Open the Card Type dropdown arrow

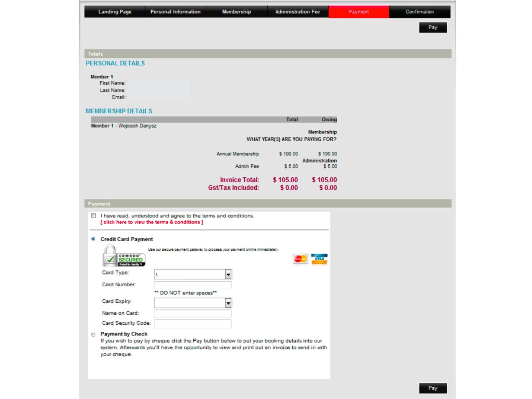(x=228, y=274)
